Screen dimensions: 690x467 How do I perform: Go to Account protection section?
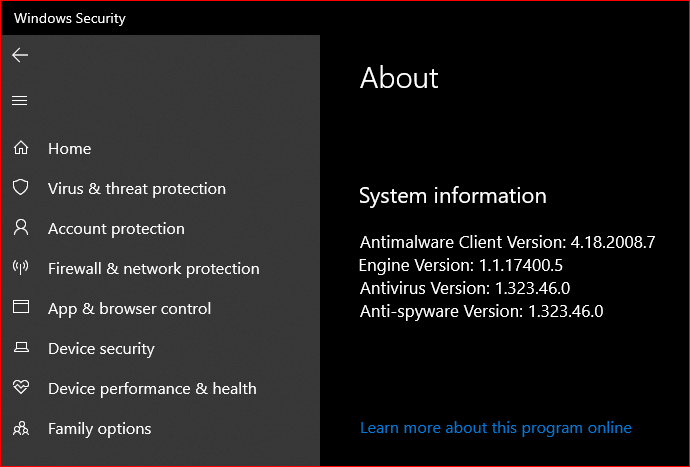coord(116,229)
